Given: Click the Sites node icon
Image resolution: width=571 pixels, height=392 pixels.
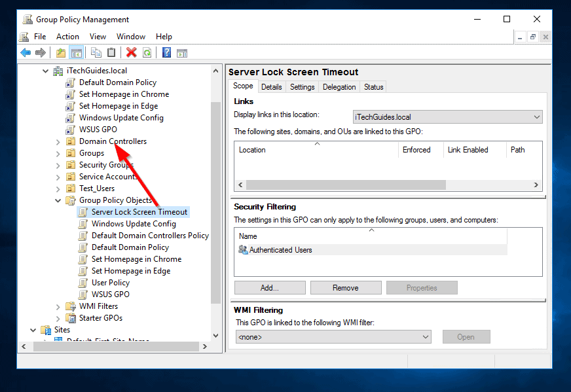Looking at the screenshot, I should (x=46, y=330).
